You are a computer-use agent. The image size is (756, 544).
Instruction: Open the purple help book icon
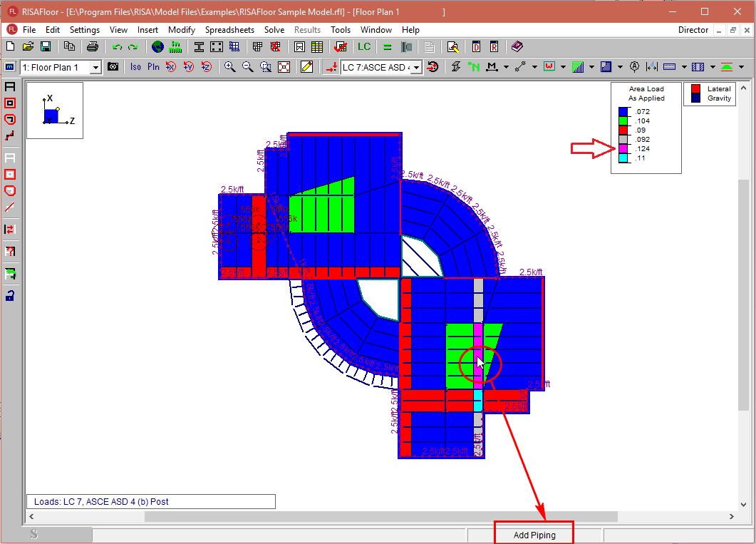click(517, 47)
